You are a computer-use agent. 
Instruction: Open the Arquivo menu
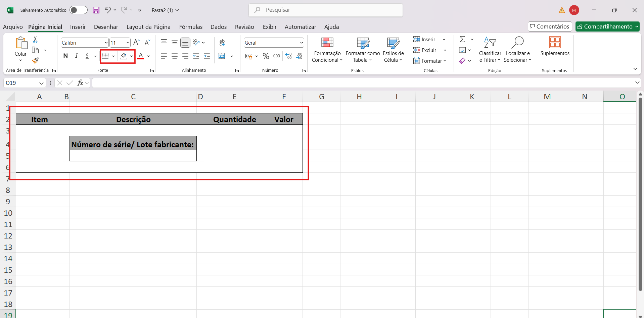pos(13,27)
